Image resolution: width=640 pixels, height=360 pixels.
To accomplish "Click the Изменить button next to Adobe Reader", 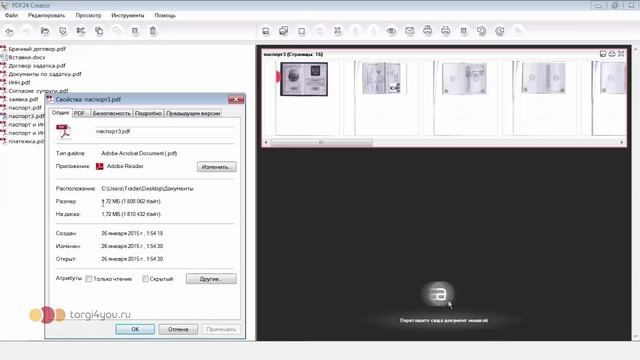I will pos(216,167).
